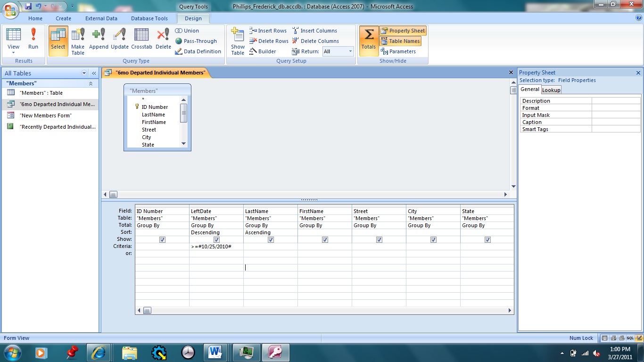Uncheck Show box for LastName column
This screenshot has height=362, width=644.
(x=271, y=239)
